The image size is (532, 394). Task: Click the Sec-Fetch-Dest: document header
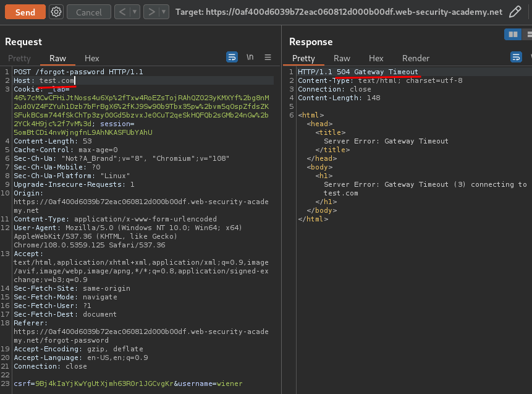[65, 315]
